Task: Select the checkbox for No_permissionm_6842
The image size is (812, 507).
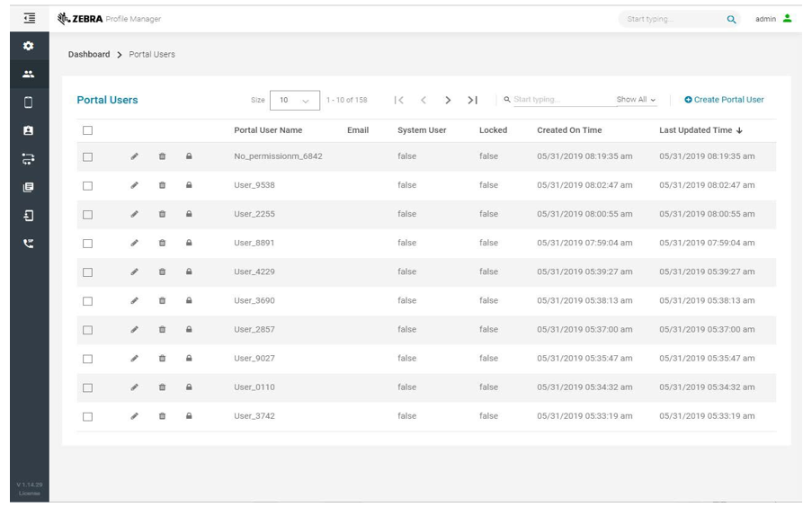Action: click(87, 156)
